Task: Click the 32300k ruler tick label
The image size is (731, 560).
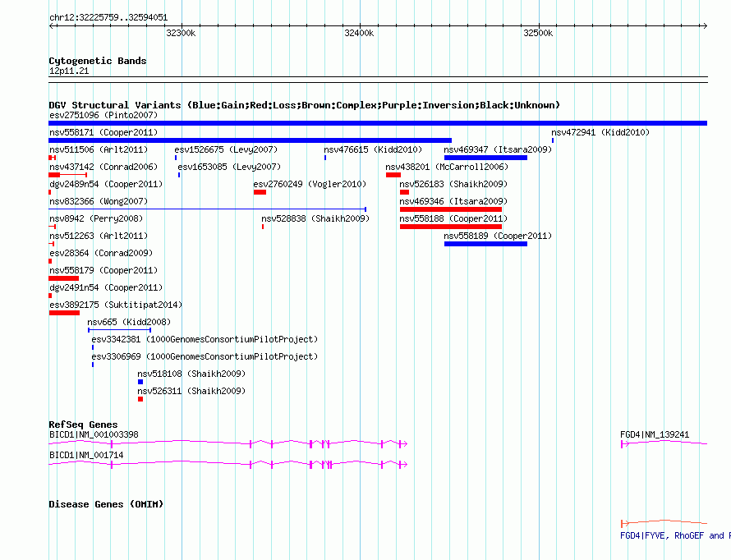Action: click(x=181, y=33)
